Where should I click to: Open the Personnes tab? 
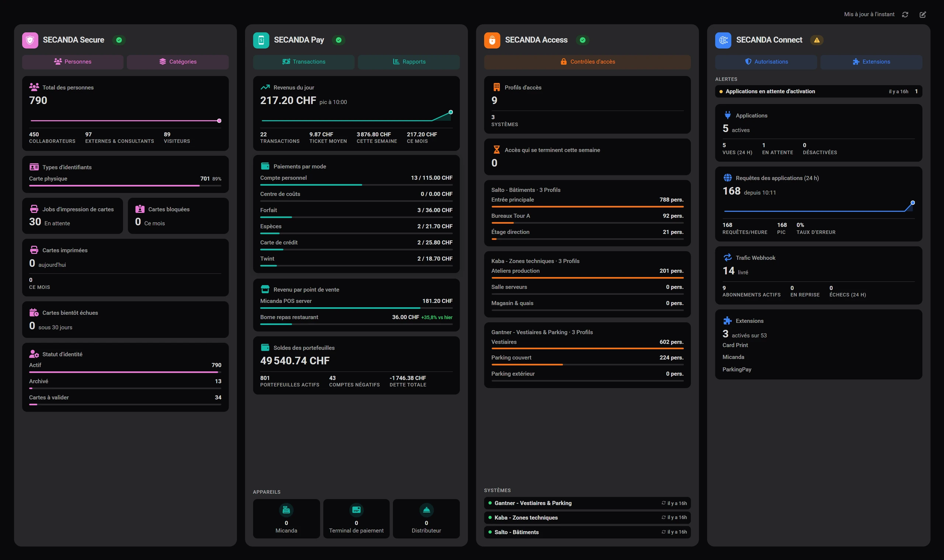coord(73,62)
